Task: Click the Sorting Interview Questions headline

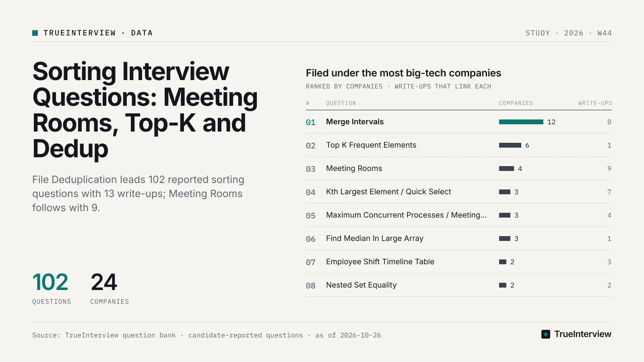Action: click(145, 110)
